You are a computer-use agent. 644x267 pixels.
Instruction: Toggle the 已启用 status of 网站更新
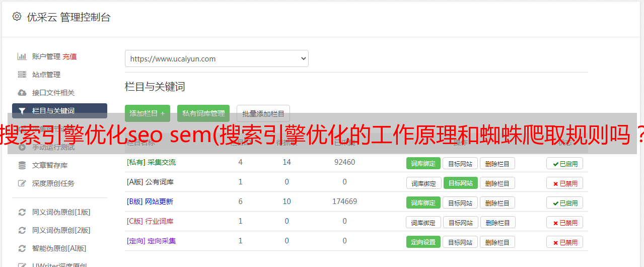pyautogui.click(x=565, y=203)
